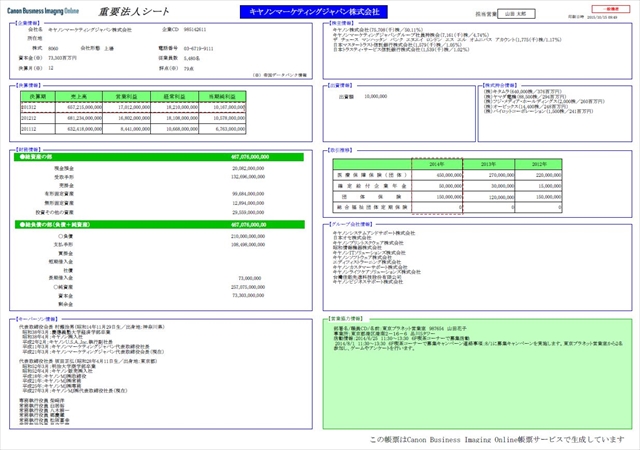Click the 257,075,000,000 net assets value
Screen dimensions: 640x450
pyautogui.click(x=248, y=287)
